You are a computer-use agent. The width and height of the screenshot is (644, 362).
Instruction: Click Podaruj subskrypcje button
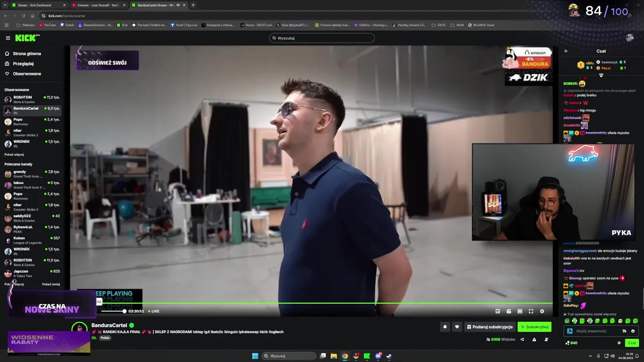pyautogui.click(x=490, y=327)
